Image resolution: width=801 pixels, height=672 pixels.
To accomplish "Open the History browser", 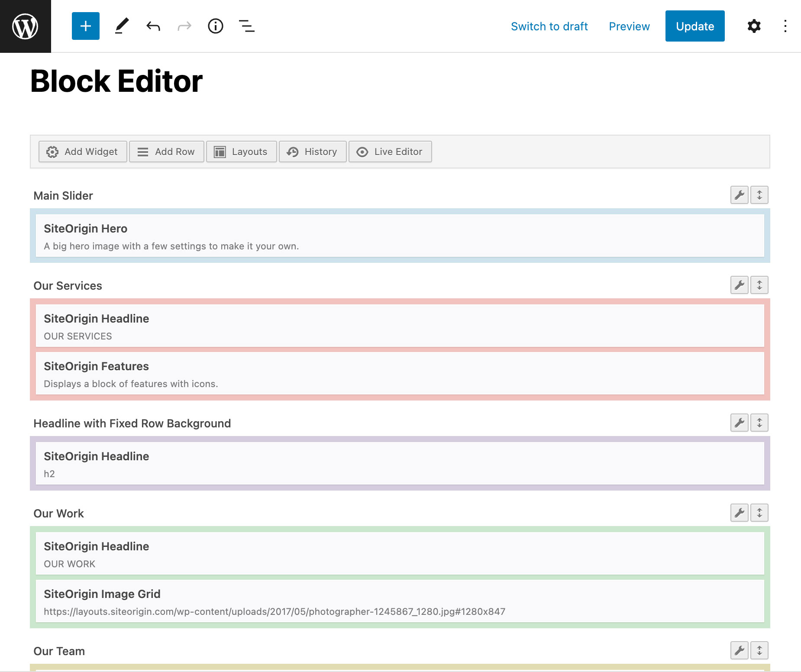I will point(313,152).
